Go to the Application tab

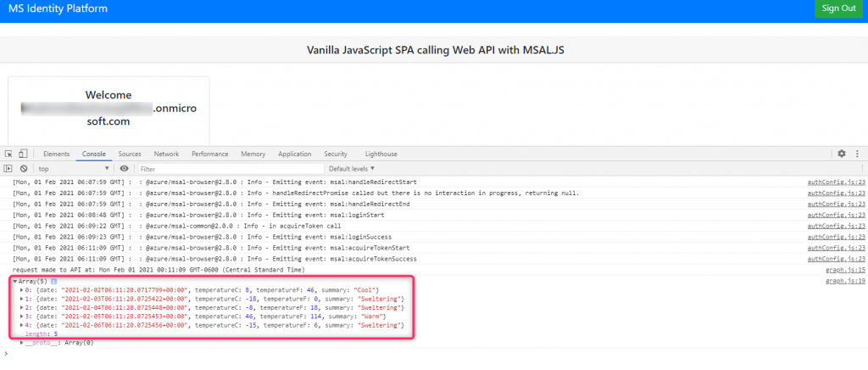coord(294,154)
